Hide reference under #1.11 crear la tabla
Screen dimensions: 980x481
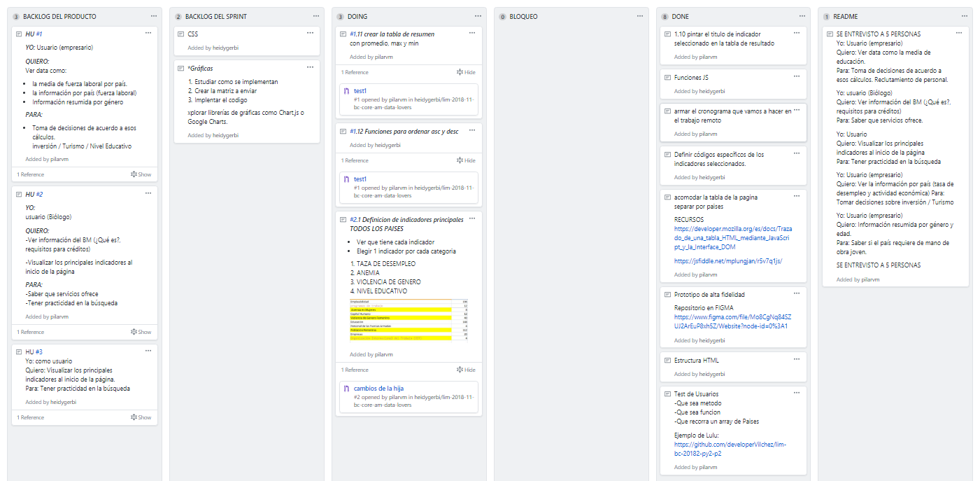(466, 72)
